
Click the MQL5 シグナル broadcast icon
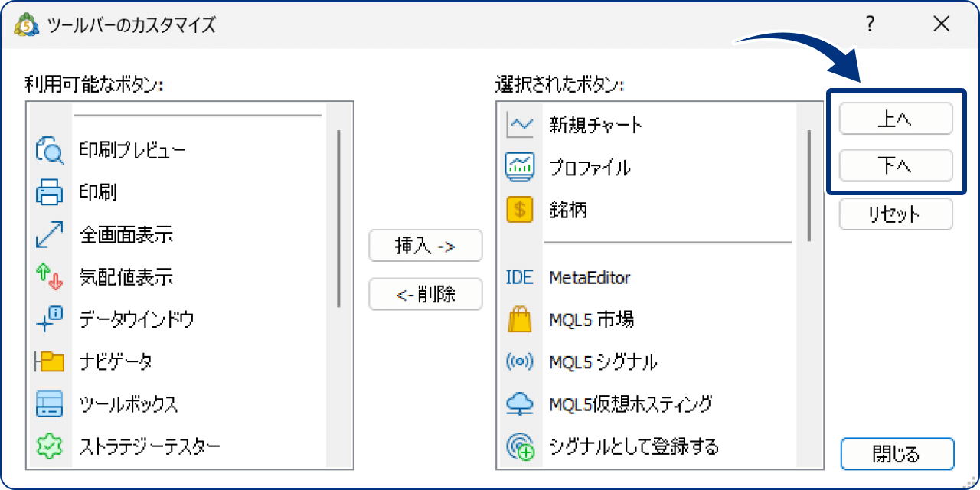[519, 362]
